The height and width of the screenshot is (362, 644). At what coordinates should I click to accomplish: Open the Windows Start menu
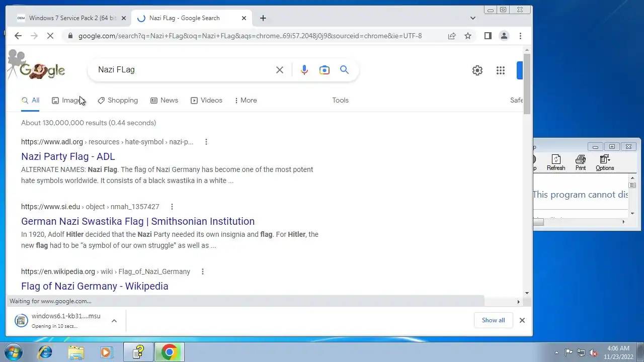pyautogui.click(x=13, y=352)
